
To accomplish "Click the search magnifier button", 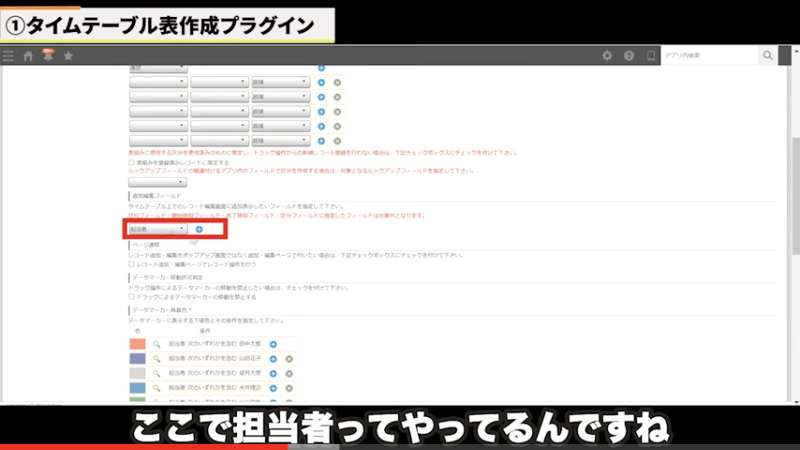I will pyautogui.click(x=768, y=56).
